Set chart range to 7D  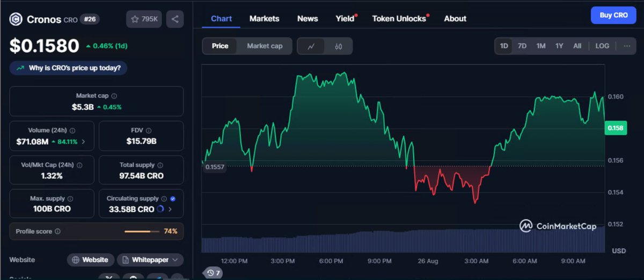pos(522,46)
